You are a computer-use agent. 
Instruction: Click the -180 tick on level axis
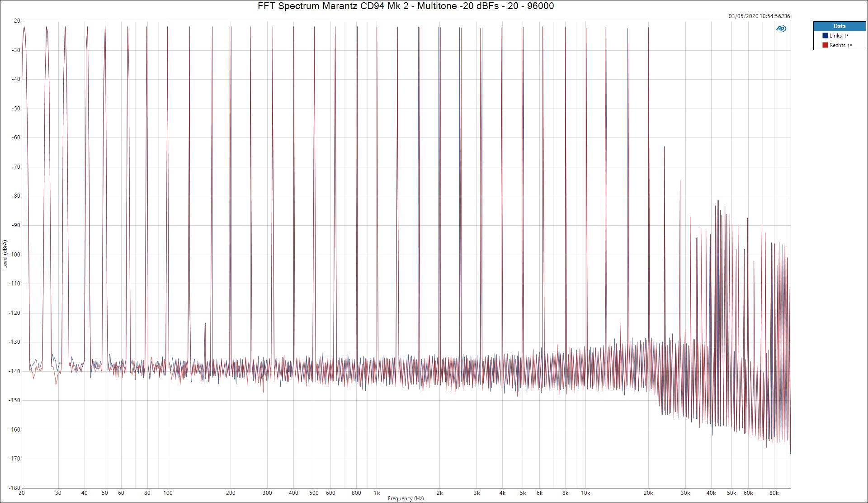tap(14, 488)
